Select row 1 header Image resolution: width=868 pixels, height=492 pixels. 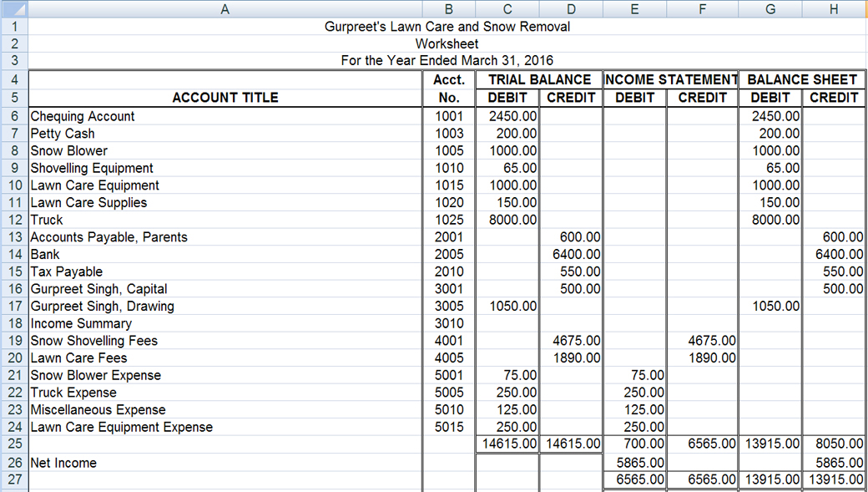(13, 27)
